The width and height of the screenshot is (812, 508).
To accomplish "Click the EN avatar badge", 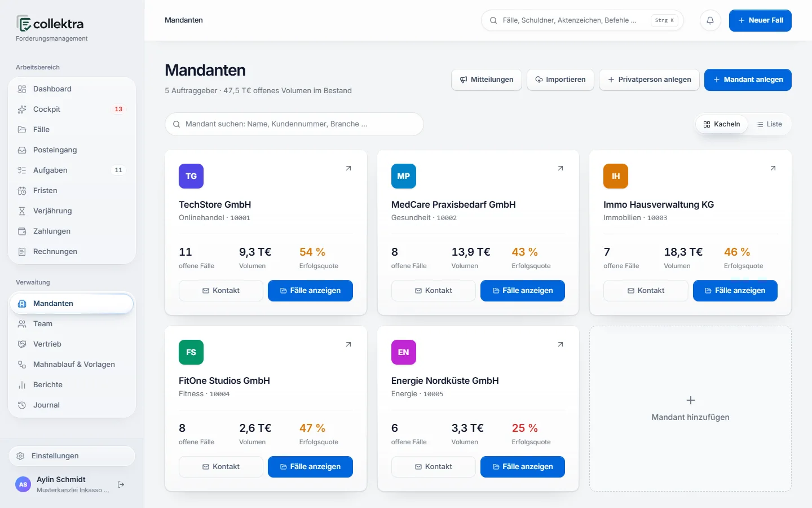I will click(x=404, y=352).
